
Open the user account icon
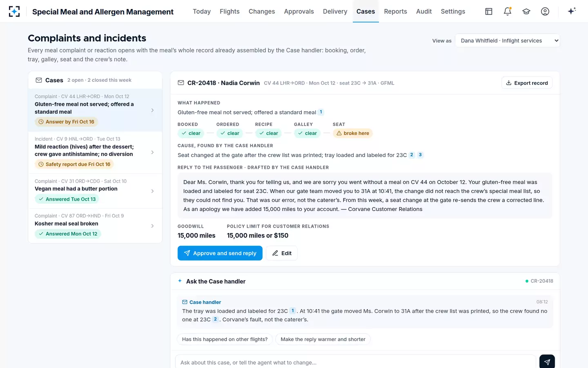[545, 11]
